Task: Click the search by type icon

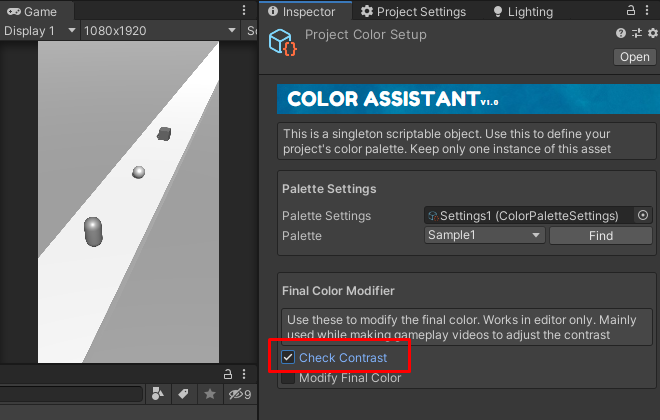Action: [158, 394]
